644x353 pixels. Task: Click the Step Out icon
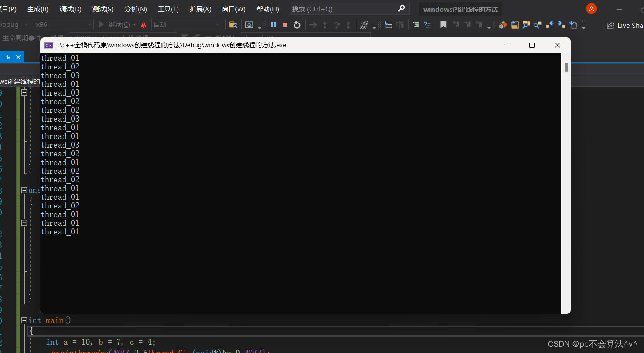348,25
